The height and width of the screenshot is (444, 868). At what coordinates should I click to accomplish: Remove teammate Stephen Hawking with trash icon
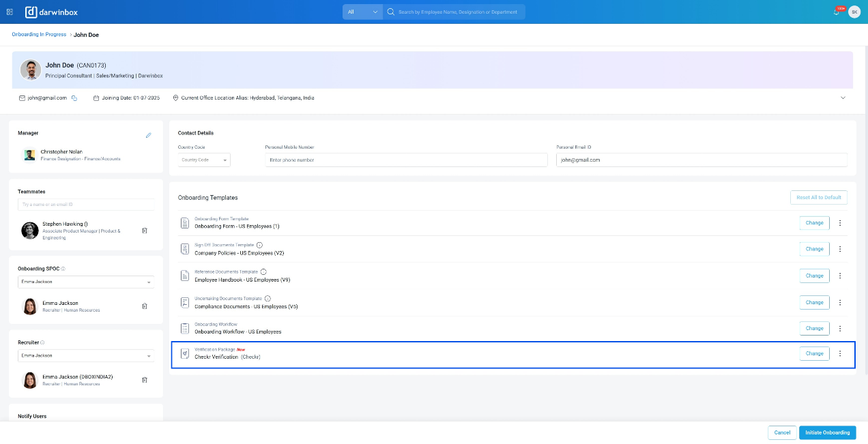[x=145, y=231]
